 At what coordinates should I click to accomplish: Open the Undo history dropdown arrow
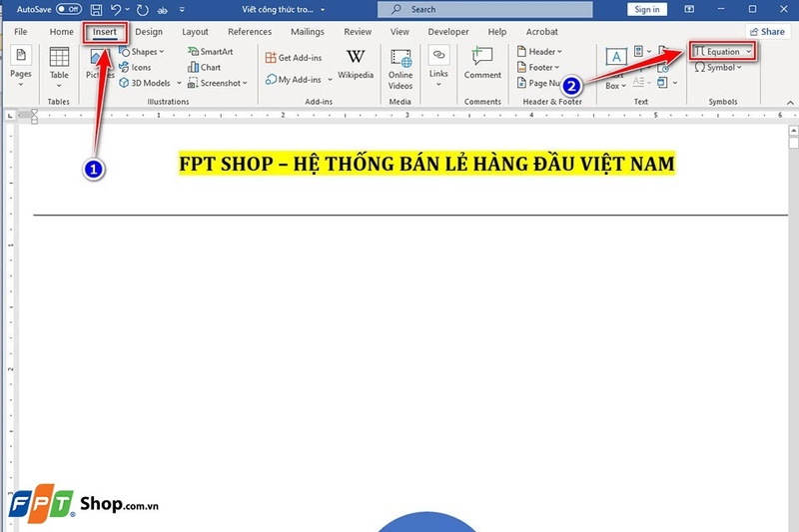tap(128, 10)
